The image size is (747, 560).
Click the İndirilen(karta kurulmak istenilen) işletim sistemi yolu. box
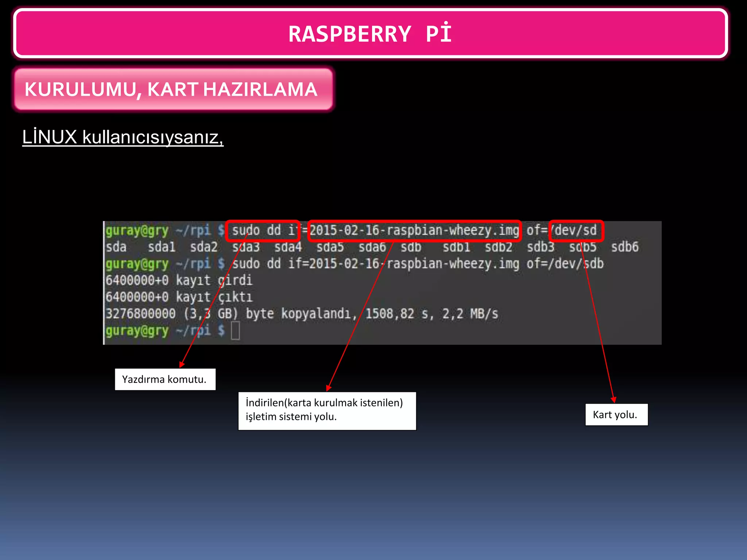[327, 411]
